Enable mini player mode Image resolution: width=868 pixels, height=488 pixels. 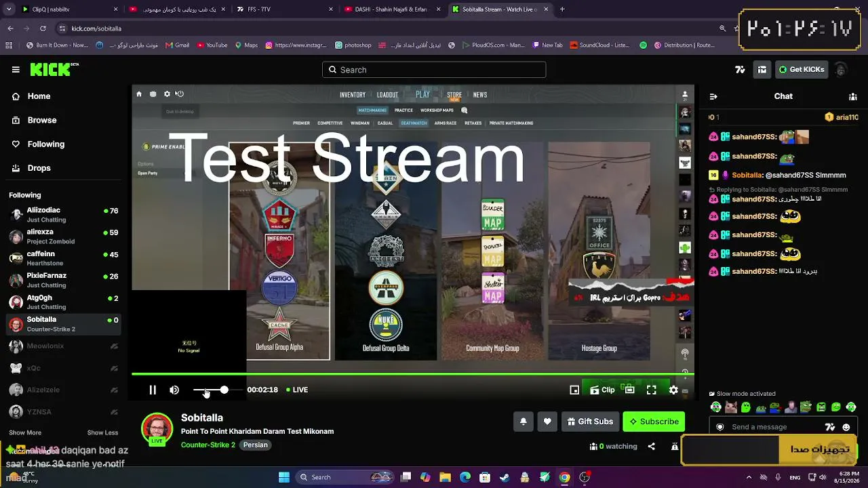point(574,390)
